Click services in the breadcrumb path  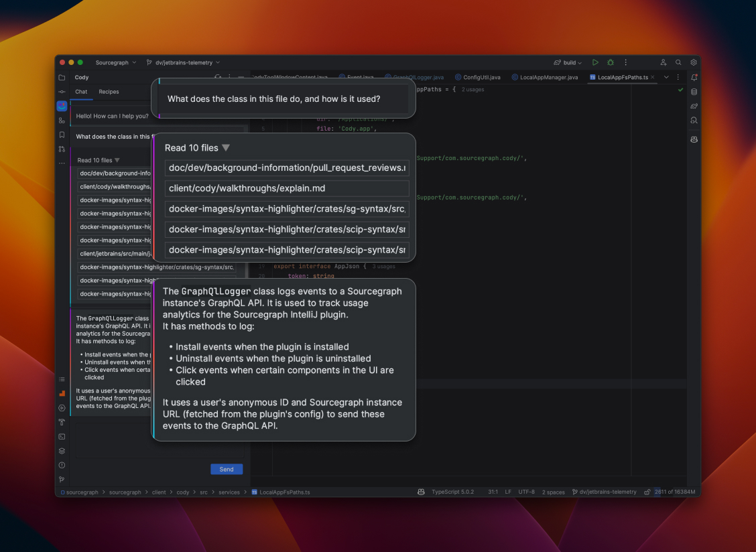click(x=229, y=492)
